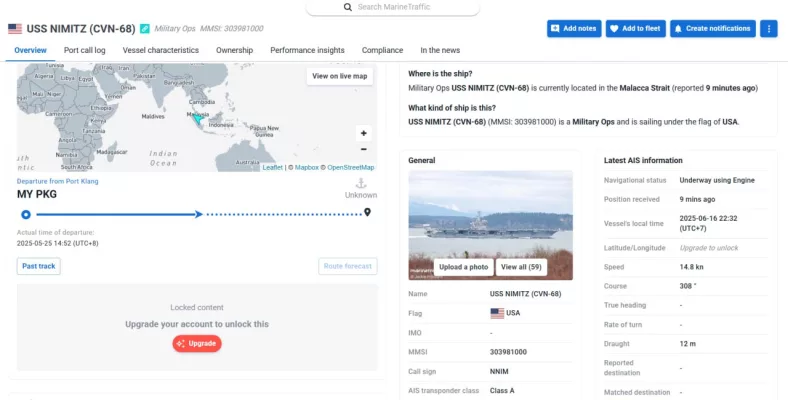Viewport: 788px width, 400px height.
Task: Click the vessel marker on the map
Action: point(198,119)
